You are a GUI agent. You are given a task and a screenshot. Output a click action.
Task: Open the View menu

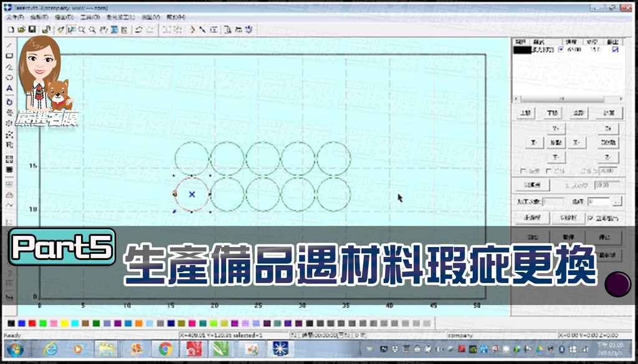point(151,17)
